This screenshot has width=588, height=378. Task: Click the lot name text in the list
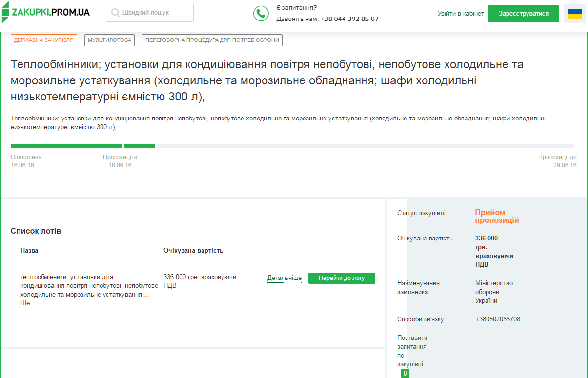[89, 285]
